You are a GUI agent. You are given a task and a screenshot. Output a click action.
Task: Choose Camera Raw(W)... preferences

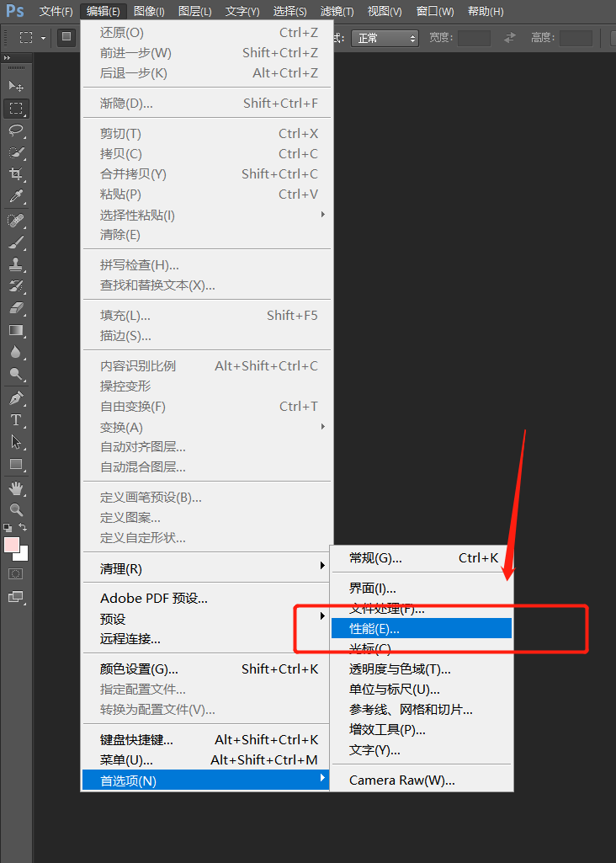point(422,780)
